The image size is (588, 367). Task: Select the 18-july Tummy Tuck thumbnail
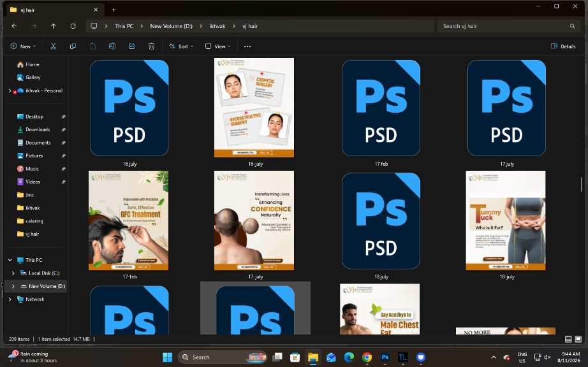pos(506,220)
